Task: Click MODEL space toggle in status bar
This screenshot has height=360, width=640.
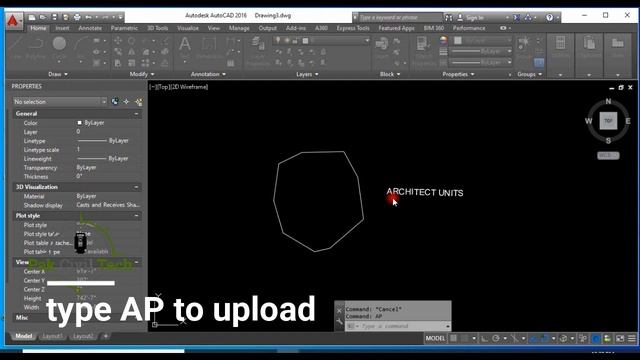Action: 435,338
